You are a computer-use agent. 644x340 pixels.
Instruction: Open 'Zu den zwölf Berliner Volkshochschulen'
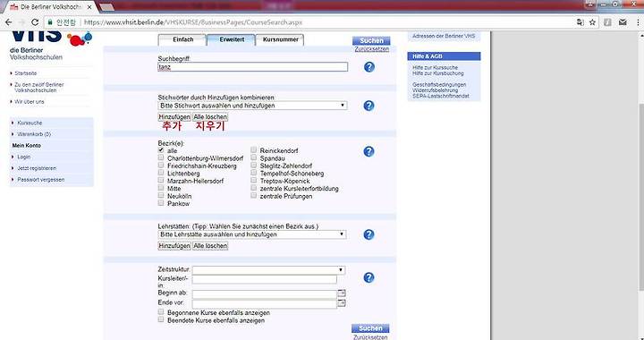[x=39, y=87]
